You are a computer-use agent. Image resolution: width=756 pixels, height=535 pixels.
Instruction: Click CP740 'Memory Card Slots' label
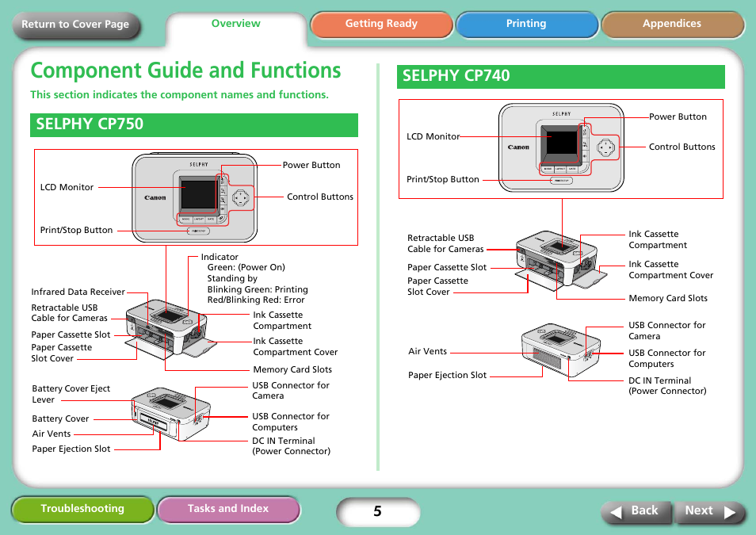point(668,298)
